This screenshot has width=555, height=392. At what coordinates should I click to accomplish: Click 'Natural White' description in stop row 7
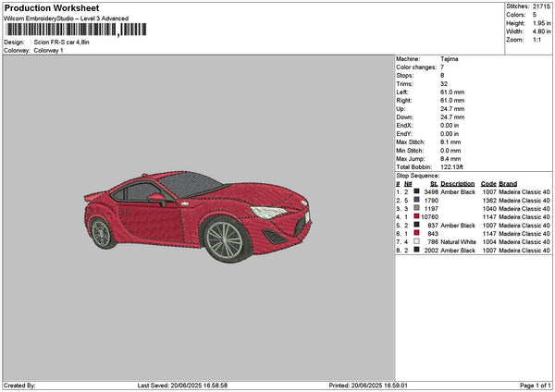point(459,242)
